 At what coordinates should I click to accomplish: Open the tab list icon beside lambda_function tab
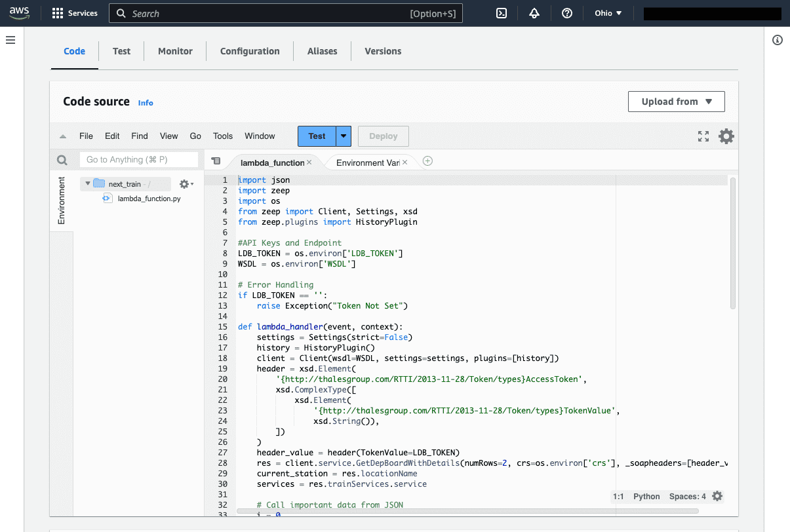pyautogui.click(x=216, y=161)
